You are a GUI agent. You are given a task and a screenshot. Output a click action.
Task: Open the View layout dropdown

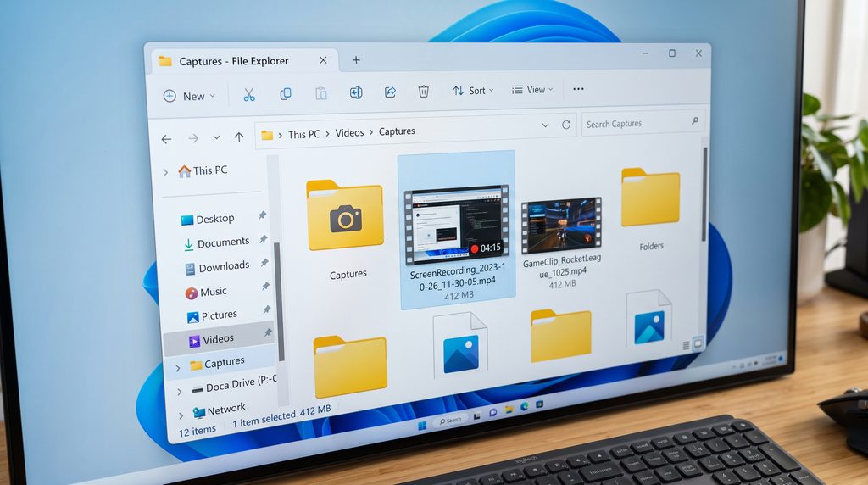coord(532,89)
